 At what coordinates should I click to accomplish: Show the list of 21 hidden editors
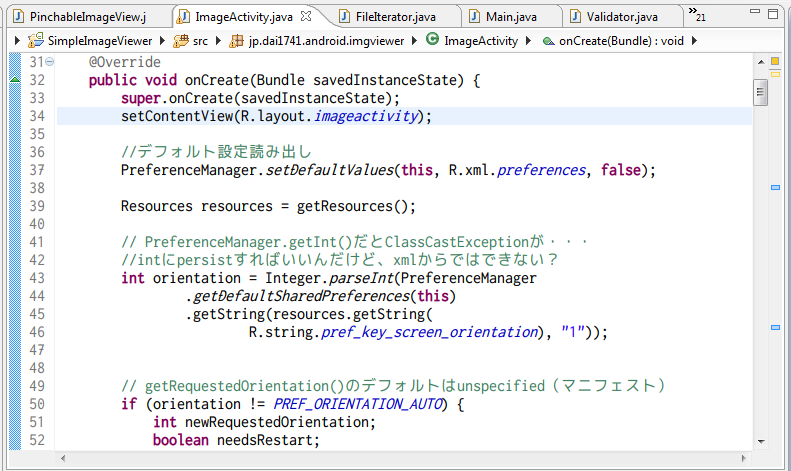click(697, 15)
